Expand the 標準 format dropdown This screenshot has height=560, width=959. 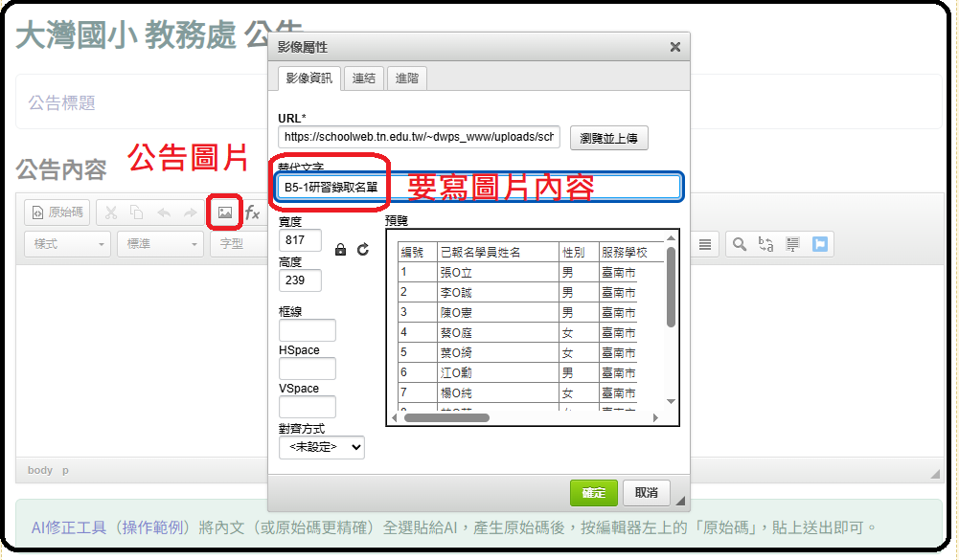pyautogui.click(x=160, y=244)
